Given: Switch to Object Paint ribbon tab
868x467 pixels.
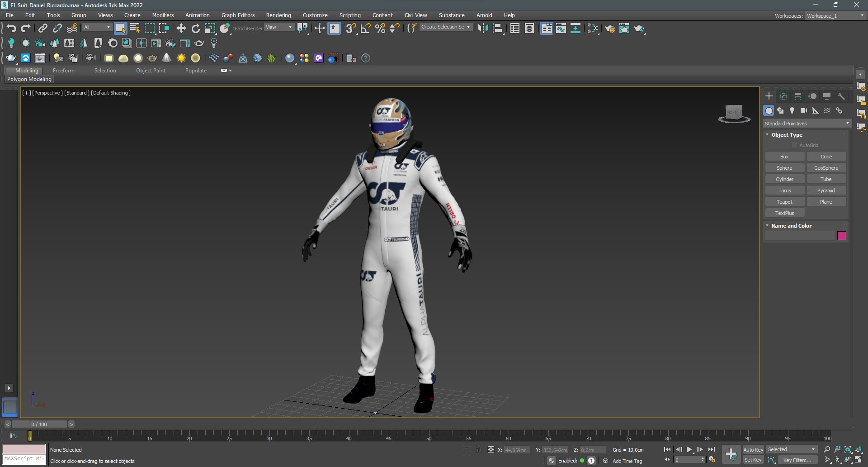Looking at the screenshot, I should [151, 71].
